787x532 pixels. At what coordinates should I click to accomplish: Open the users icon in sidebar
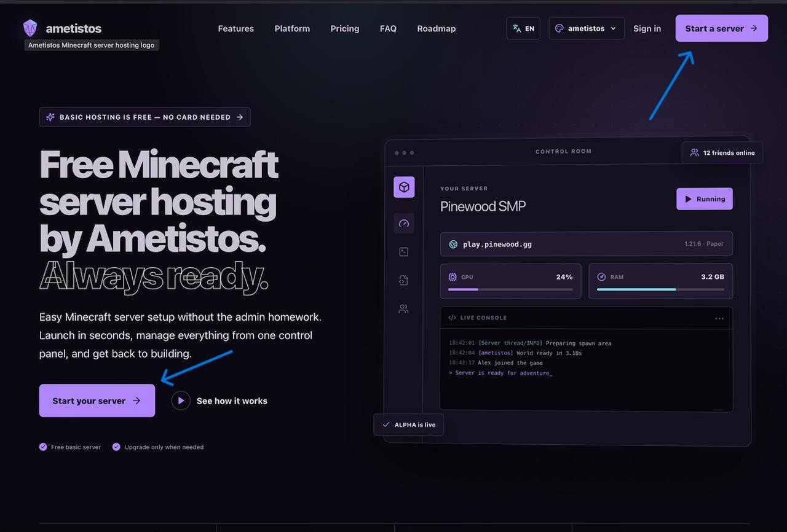click(x=404, y=309)
